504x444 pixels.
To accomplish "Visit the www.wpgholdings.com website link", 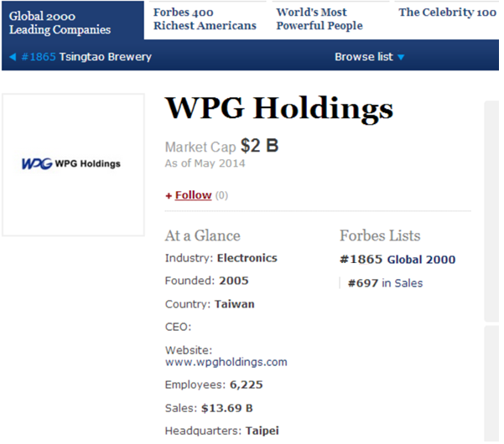I will 226,362.
